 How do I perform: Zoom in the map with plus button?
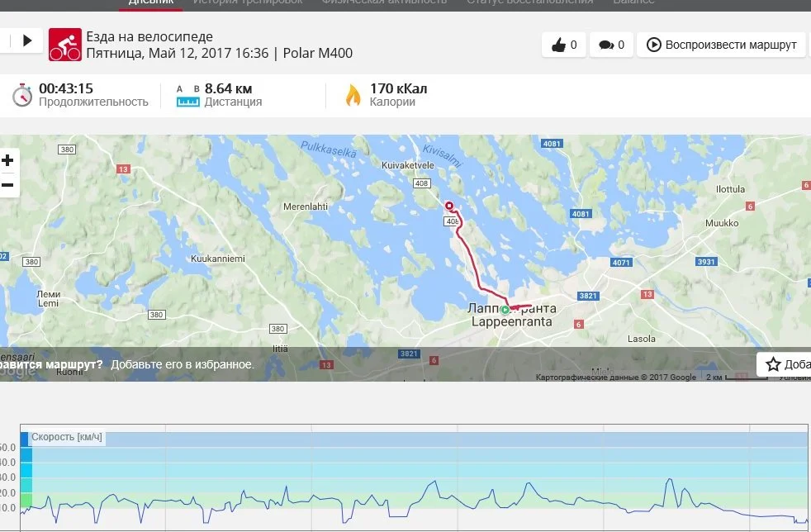7,161
